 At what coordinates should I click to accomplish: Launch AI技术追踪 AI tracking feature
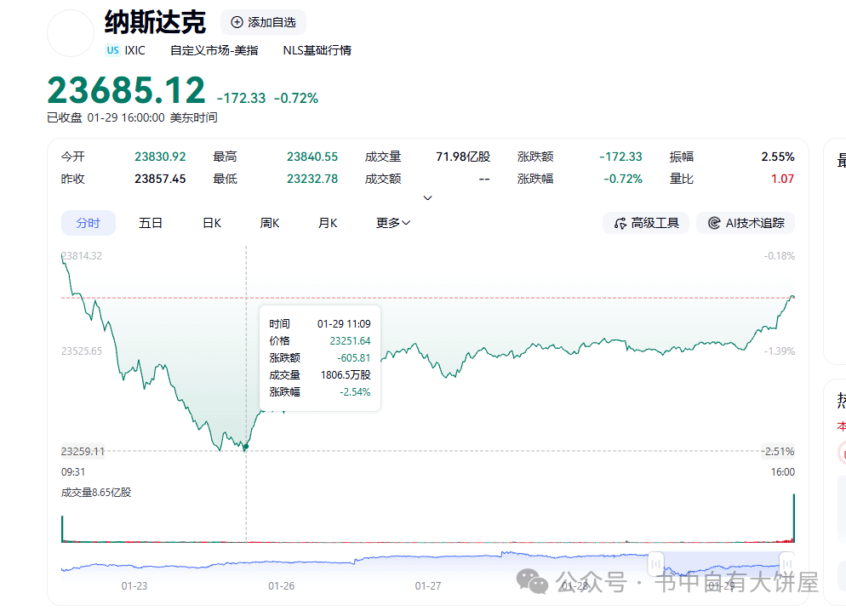click(745, 223)
